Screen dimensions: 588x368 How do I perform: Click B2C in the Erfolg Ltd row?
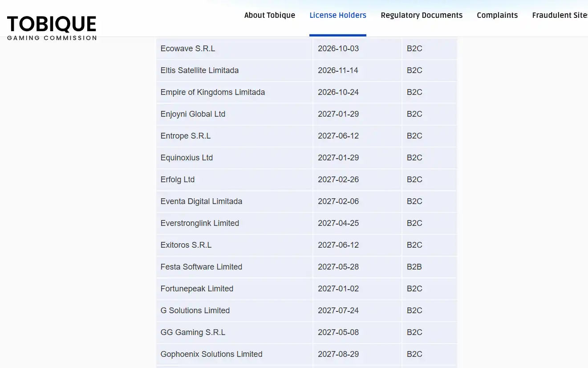[x=414, y=180]
